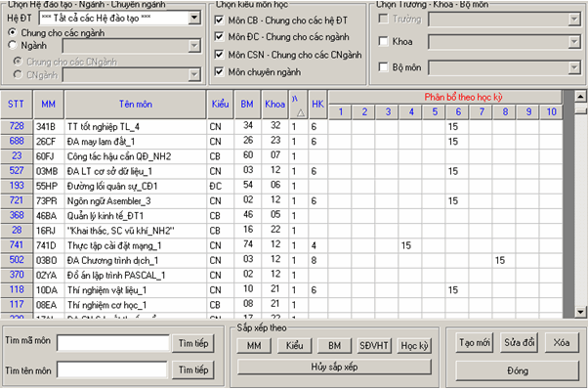The width and height of the screenshot is (588, 390).
Task: Open the Khoa dropdown arrow
Action: [574, 42]
